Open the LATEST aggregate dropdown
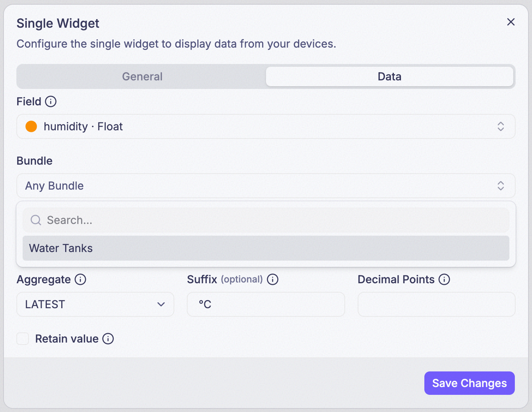This screenshot has width=532, height=412. (95, 304)
